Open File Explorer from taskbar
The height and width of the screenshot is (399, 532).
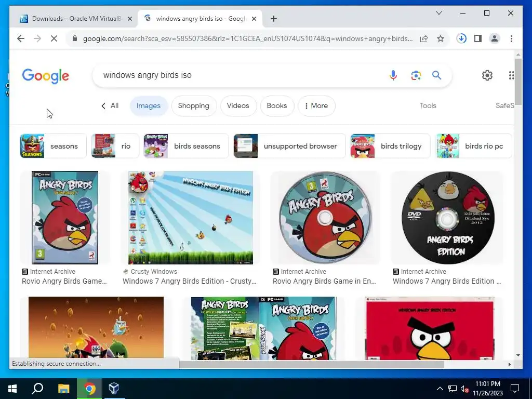(63, 389)
